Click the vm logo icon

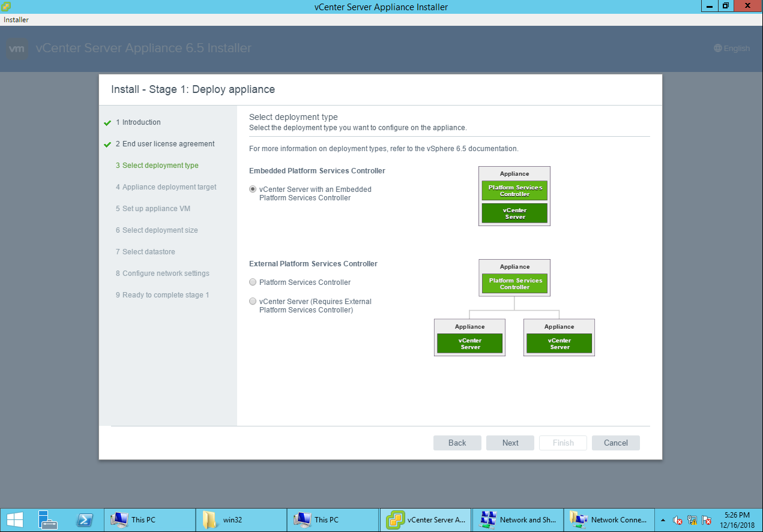(x=17, y=49)
